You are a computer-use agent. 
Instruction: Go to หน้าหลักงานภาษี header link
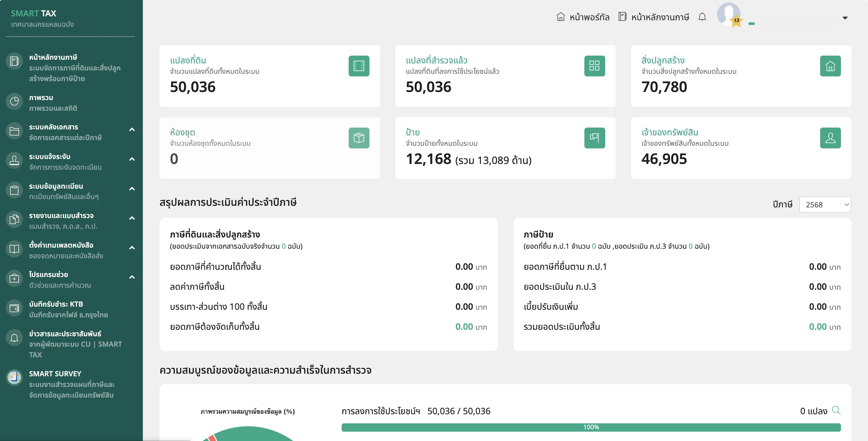(x=654, y=17)
